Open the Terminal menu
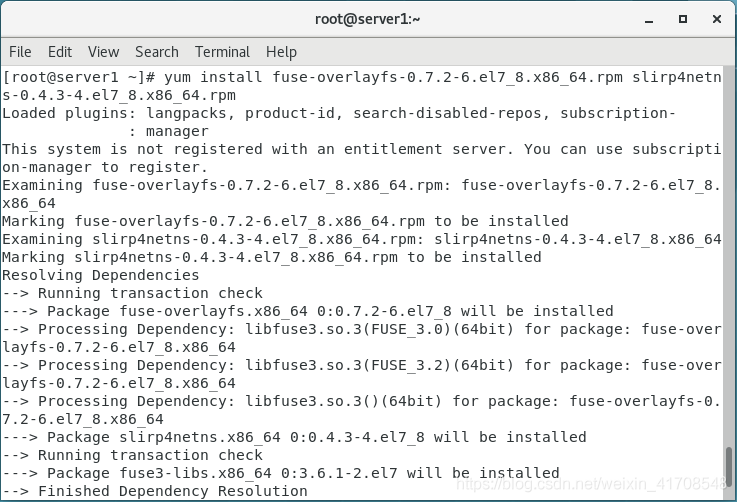Viewport: 737px width, 502px height. click(x=222, y=52)
